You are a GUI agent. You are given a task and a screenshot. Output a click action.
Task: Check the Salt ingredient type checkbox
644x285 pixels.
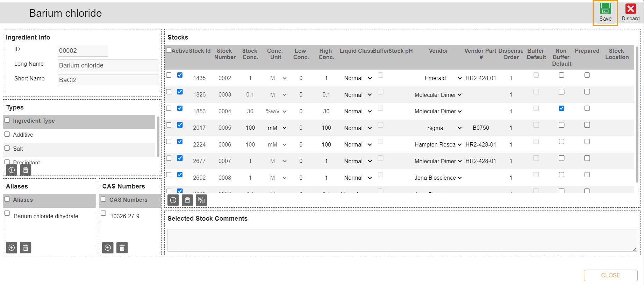click(x=7, y=148)
